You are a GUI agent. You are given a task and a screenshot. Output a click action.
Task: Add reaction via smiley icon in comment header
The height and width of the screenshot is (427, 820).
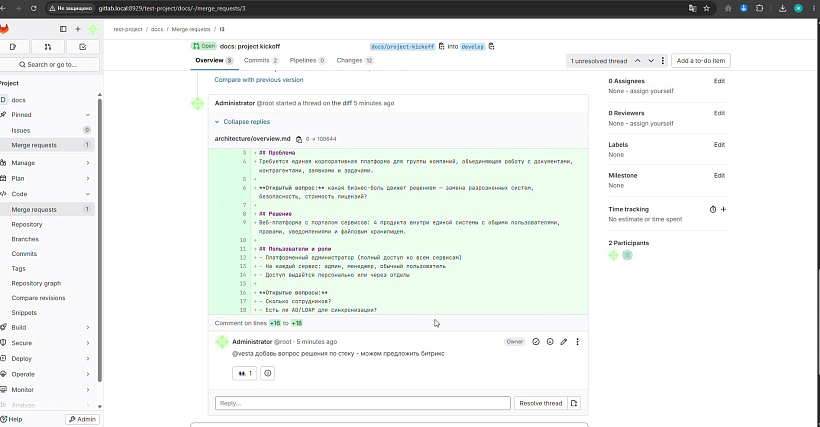click(x=550, y=342)
